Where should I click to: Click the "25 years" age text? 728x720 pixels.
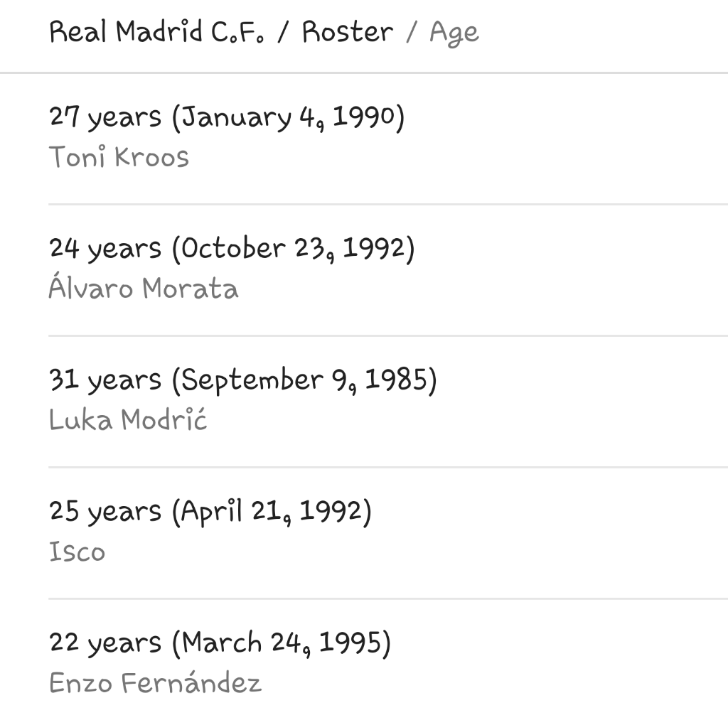[105, 512]
